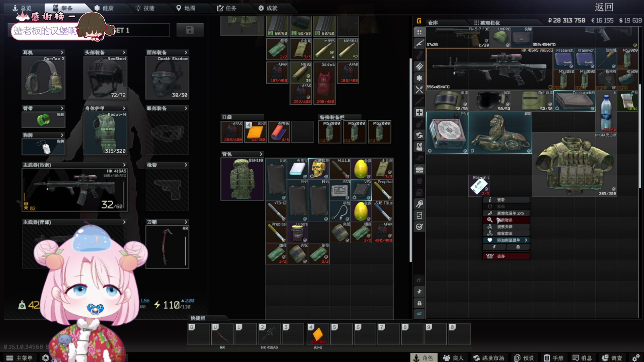Filter stash by special items using the S icon
The image size is (644, 362).
[x=419, y=215]
